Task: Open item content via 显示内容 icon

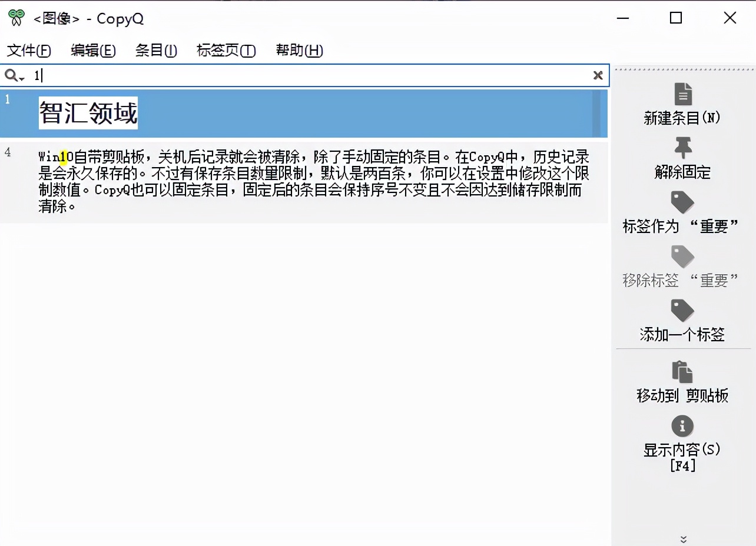Action: tap(682, 427)
